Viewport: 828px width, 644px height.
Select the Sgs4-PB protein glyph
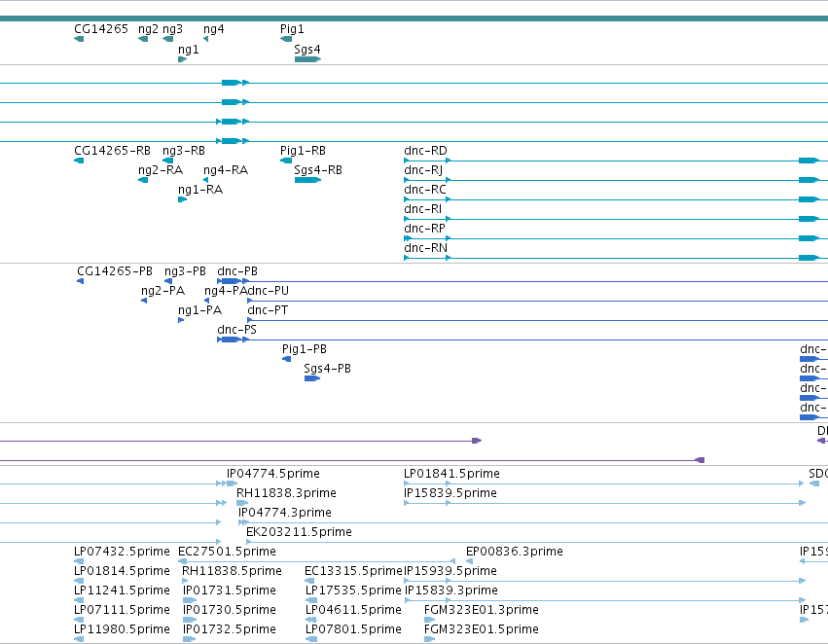pyautogui.click(x=312, y=378)
